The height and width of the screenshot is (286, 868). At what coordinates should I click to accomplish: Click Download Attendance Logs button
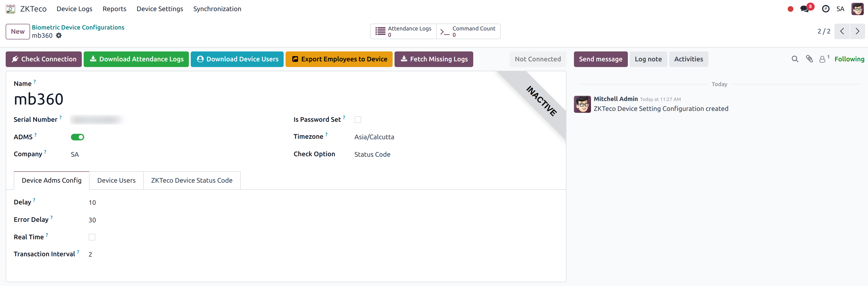point(136,59)
